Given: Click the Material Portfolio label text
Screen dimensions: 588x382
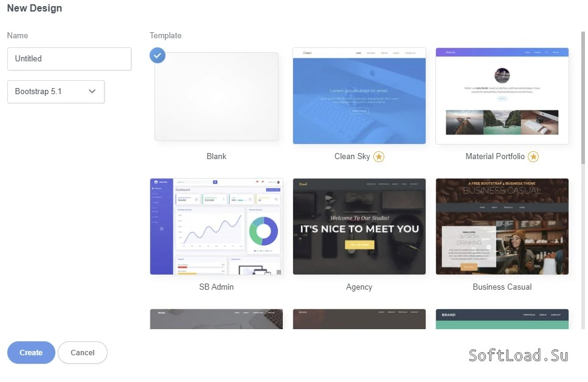Looking at the screenshot, I should tap(495, 157).
